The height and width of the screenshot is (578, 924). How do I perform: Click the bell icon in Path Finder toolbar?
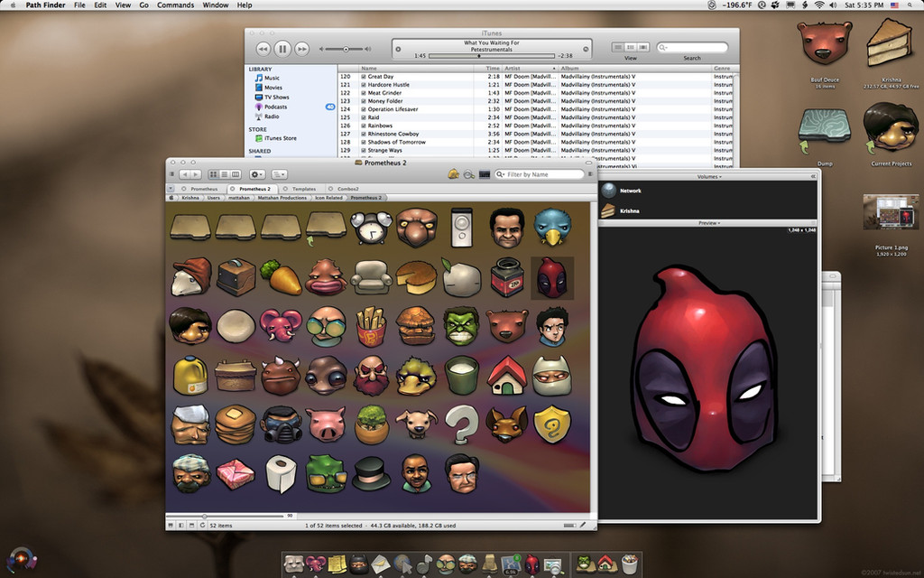(x=453, y=174)
